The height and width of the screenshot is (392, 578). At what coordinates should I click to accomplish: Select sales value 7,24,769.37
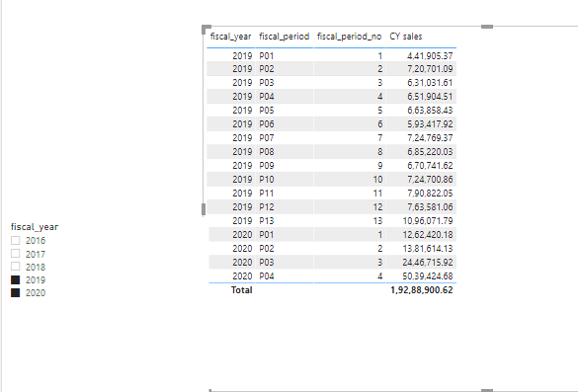pyautogui.click(x=430, y=138)
